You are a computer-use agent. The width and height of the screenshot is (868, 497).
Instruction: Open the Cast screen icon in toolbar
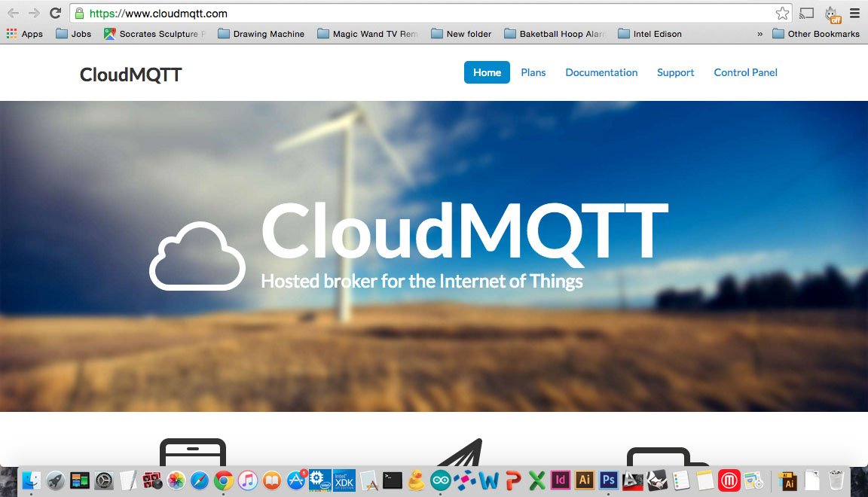[x=806, y=14]
